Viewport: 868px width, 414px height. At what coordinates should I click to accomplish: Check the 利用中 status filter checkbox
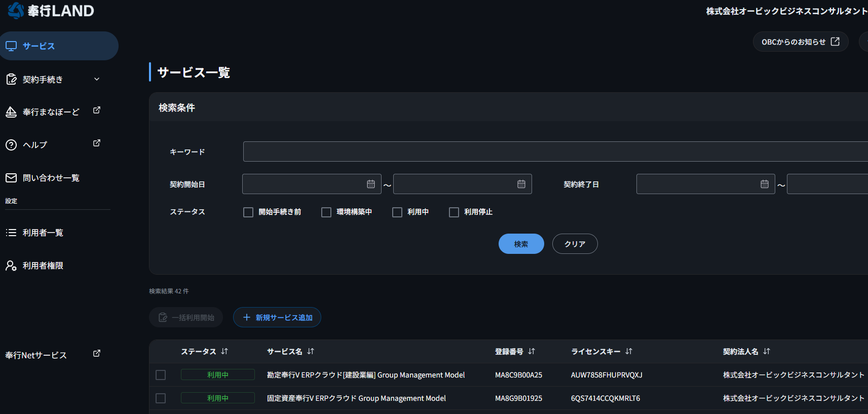tap(397, 212)
